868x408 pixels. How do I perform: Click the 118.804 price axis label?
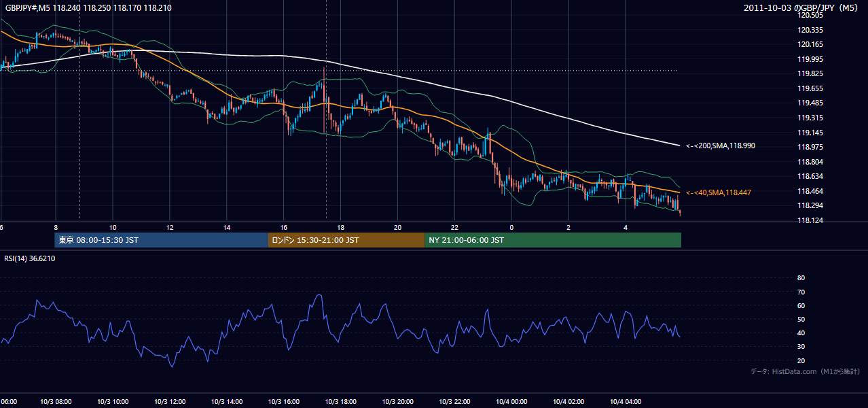click(x=812, y=162)
